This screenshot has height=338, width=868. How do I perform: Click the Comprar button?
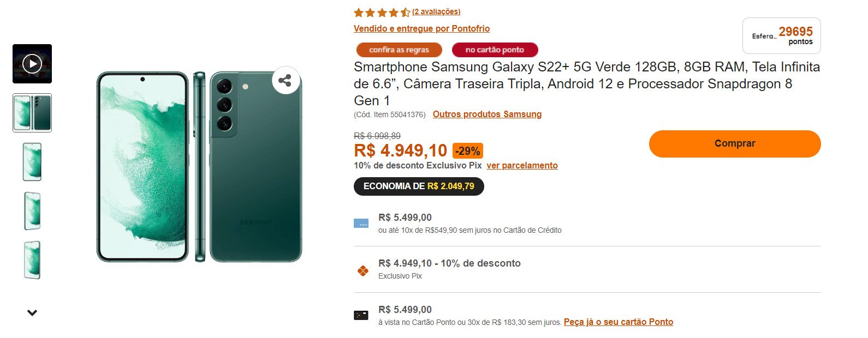735,143
